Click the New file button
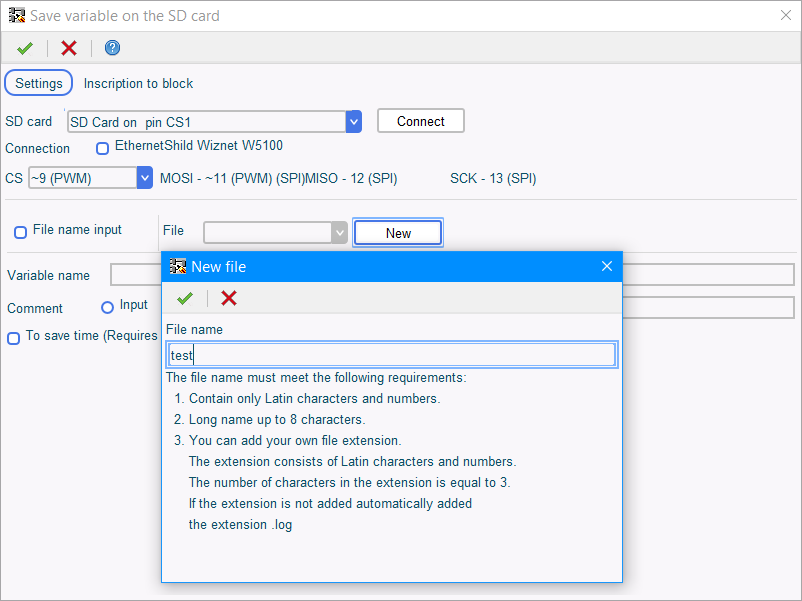Screen dimensions: 802x601 tap(398, 233)
